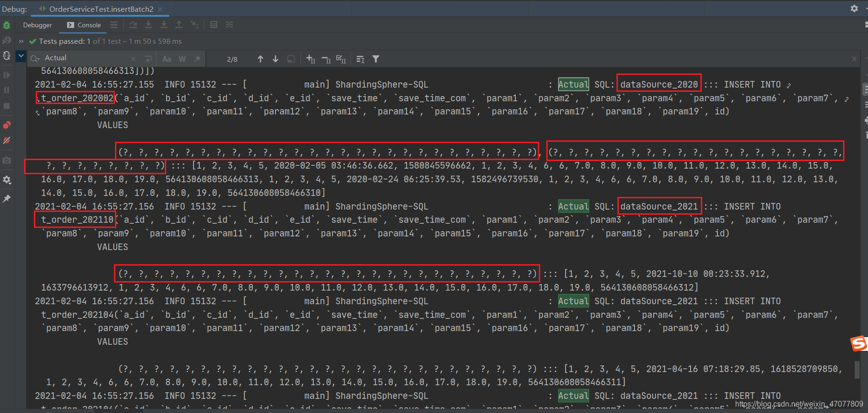Go to next search occurrence
Screen dimensions: 868x413
[x=276, y=59]
